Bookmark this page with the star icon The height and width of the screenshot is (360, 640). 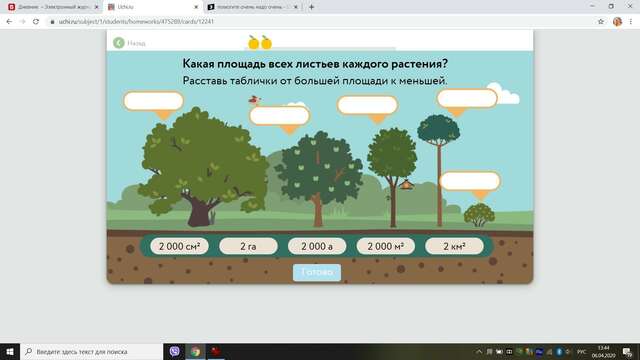click(x=601, y=22)
